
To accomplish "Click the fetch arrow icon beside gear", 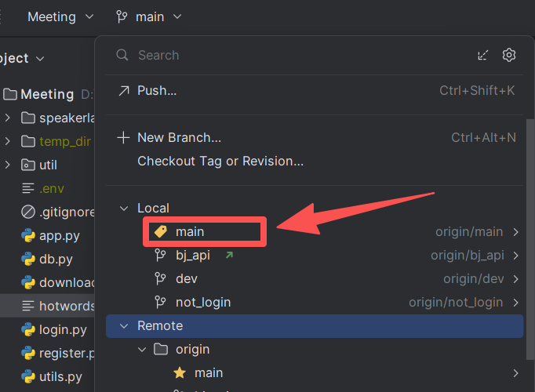I will (482, 55).
